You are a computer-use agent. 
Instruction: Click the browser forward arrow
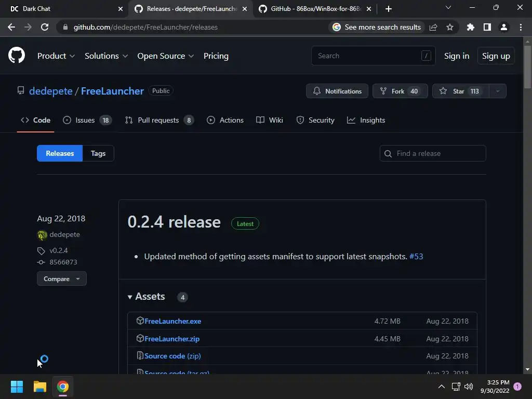28,27
